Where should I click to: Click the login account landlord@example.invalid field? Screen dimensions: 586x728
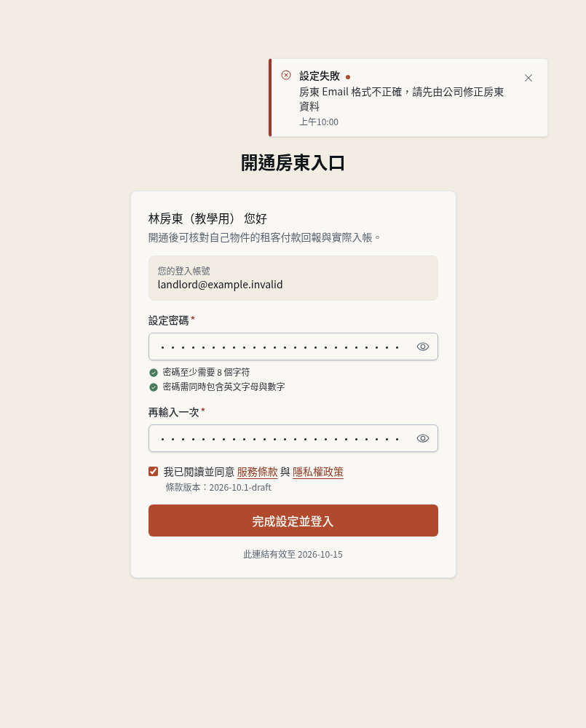coord(293,278)
